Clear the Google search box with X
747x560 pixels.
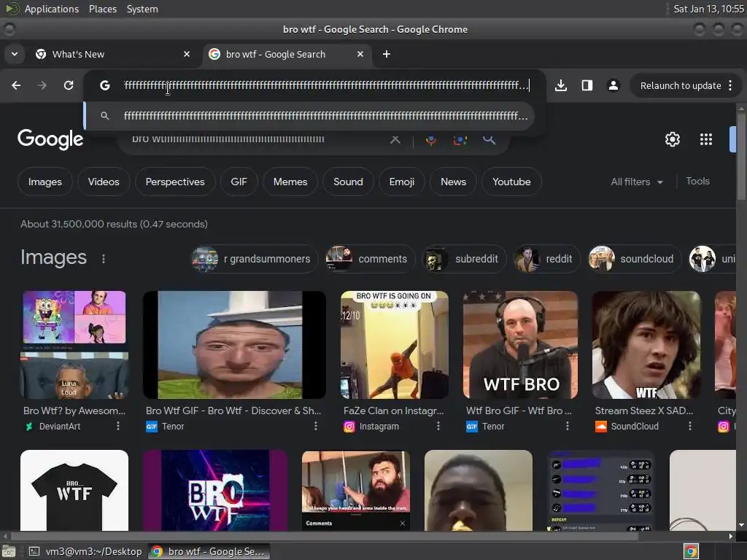(395, 139)
